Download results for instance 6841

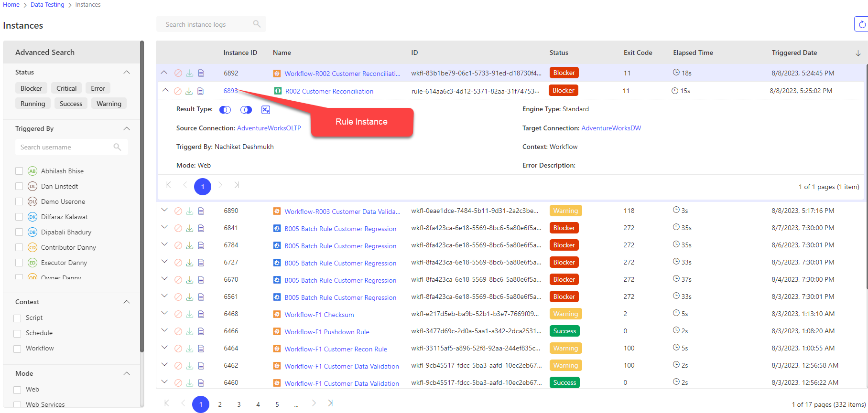190,228
